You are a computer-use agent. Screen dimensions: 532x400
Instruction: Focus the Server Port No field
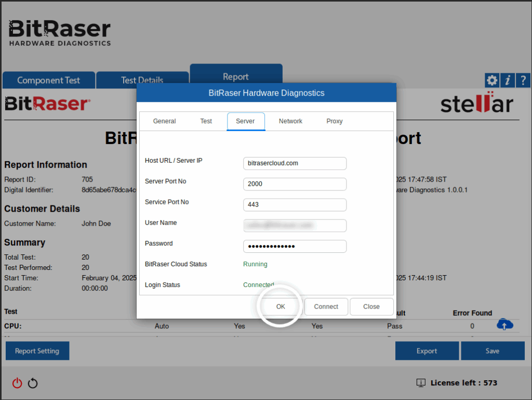click(295, 184)
